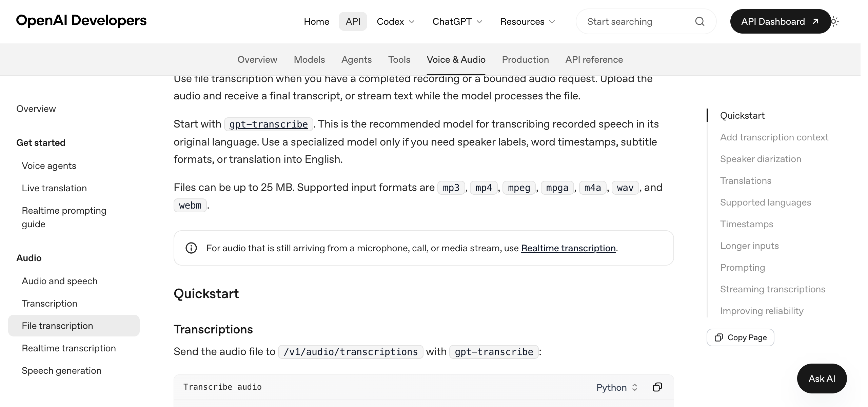The width and height of the screenshot is (868, 407).
Task: Expand the Resources menu
Action: [528, 21]
